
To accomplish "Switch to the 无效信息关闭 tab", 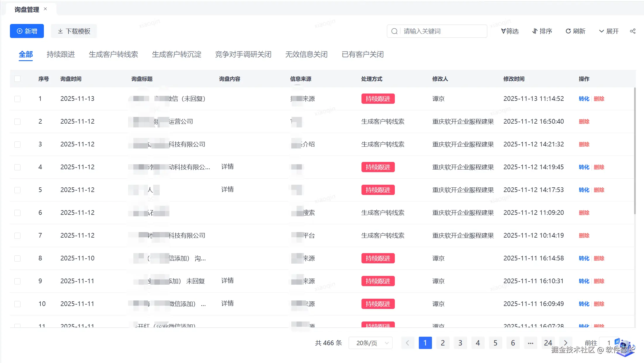I will 306,54.
